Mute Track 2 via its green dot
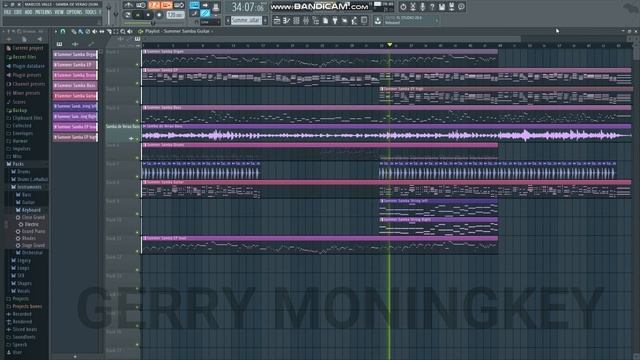Viewport: 640px width, 360px height. 137,83
